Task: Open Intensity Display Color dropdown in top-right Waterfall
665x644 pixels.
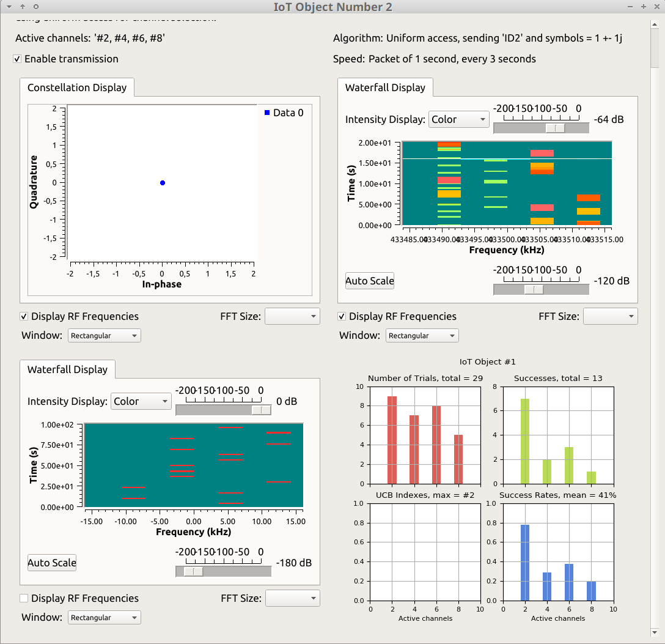Action: [x=458, y=119]
